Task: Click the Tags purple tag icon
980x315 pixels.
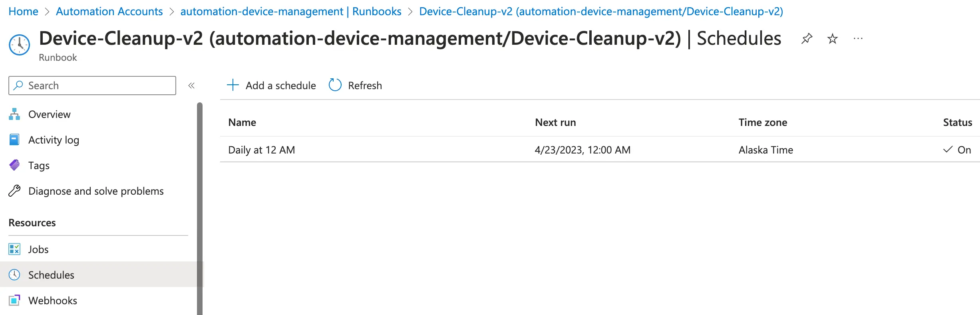Action: click(14, 165)
